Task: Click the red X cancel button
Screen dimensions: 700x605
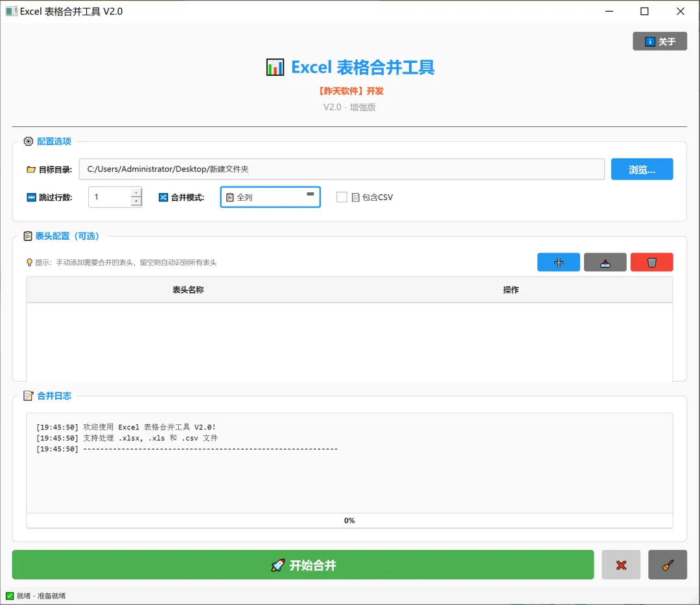Action: (x=621, y=565)
